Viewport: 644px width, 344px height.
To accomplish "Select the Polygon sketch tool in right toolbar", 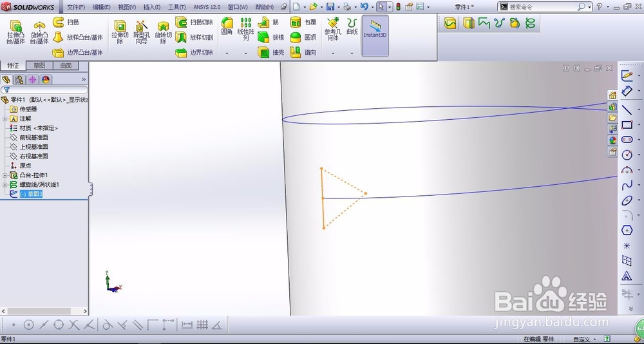I will tap(627, 230).
